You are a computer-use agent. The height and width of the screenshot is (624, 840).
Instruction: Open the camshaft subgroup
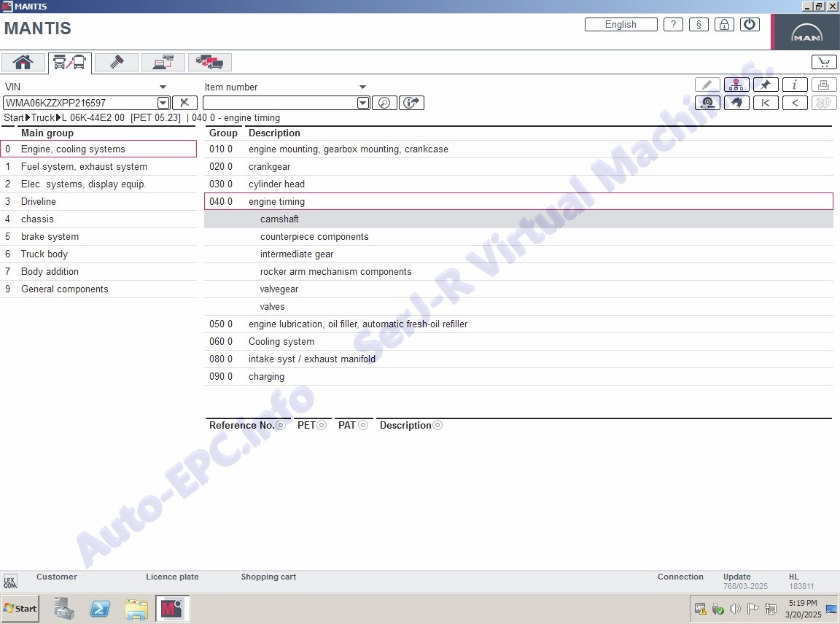[518, 219]
